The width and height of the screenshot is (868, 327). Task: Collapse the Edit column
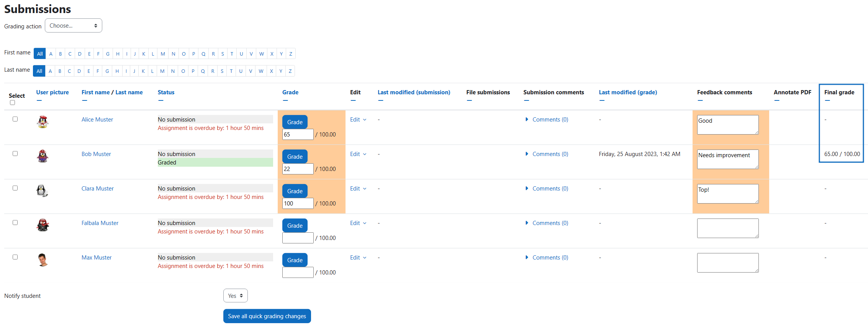tap(353, 100)
